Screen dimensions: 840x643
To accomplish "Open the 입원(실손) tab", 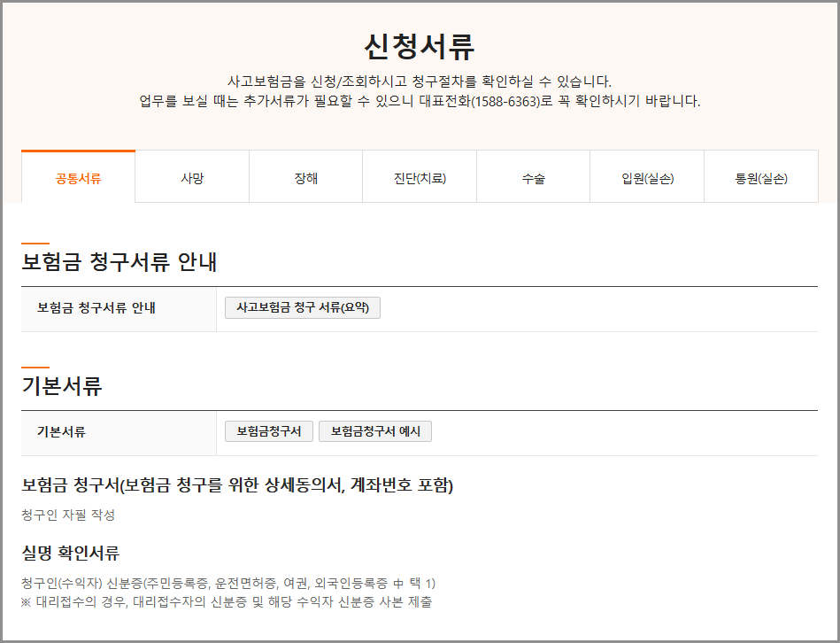I will (x=646, y=176).
